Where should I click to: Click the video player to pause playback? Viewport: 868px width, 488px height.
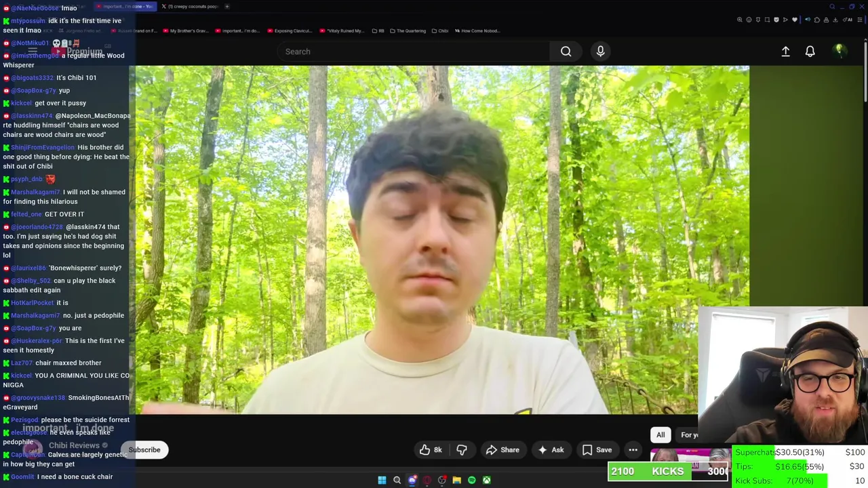[439, 239]
